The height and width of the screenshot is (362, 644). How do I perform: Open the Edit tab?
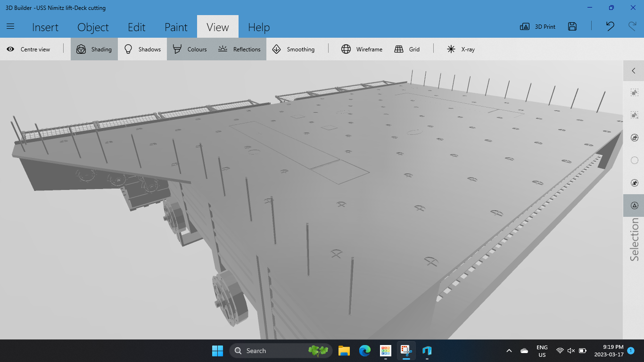(137, 27)
